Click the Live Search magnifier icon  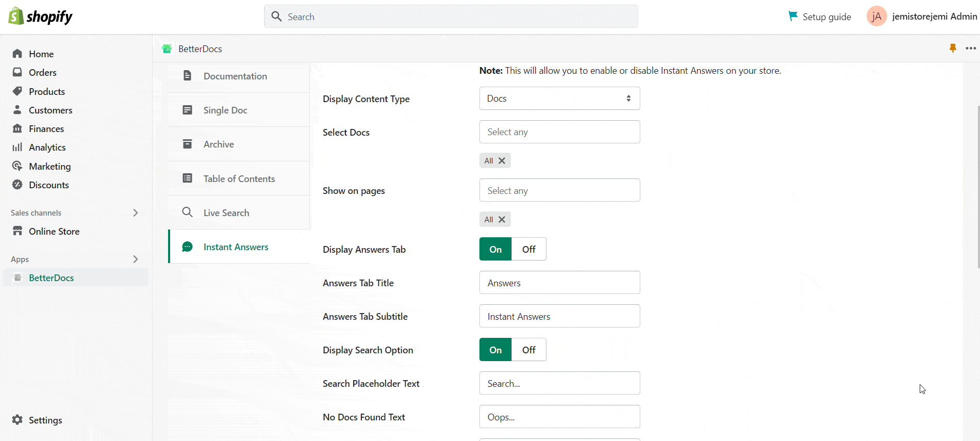coord(188,213)
